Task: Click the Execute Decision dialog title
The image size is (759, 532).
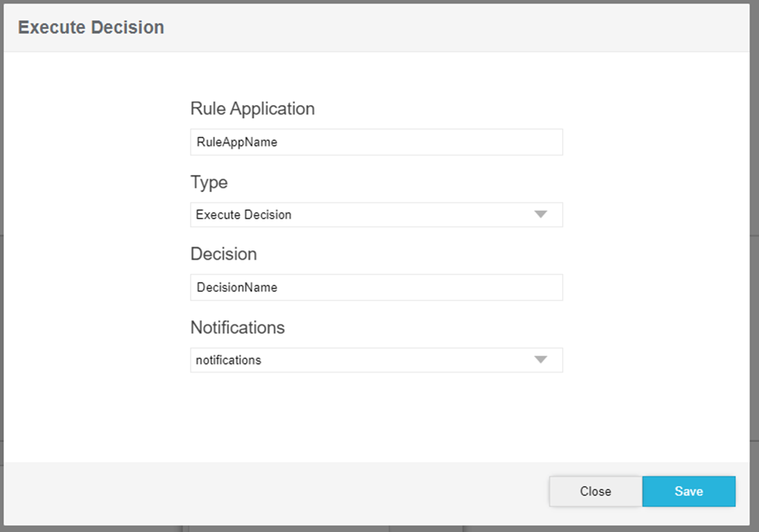Action: coord(91,27)
